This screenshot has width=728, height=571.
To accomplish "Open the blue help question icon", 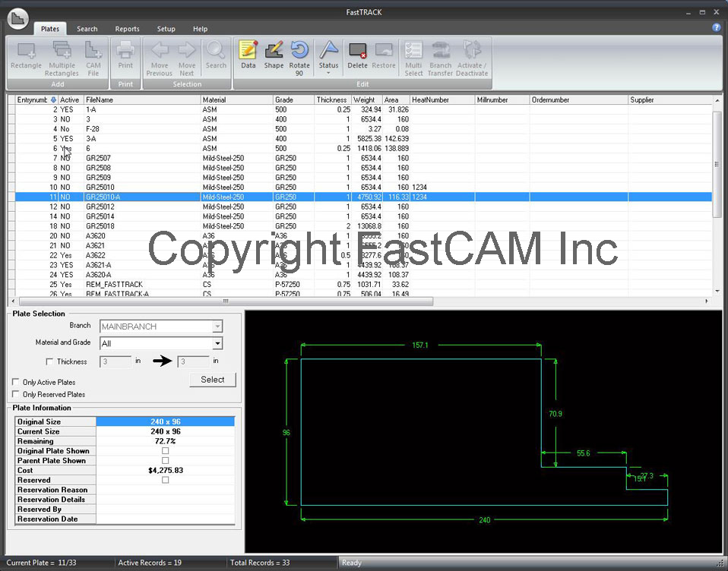I will tap(716, 27).
